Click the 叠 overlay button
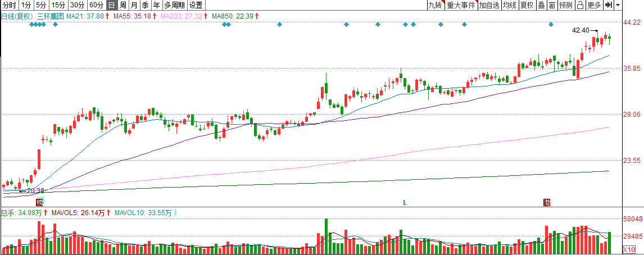Screen dimensions: 644x255 pyautogui.click(x=541, y=6)
